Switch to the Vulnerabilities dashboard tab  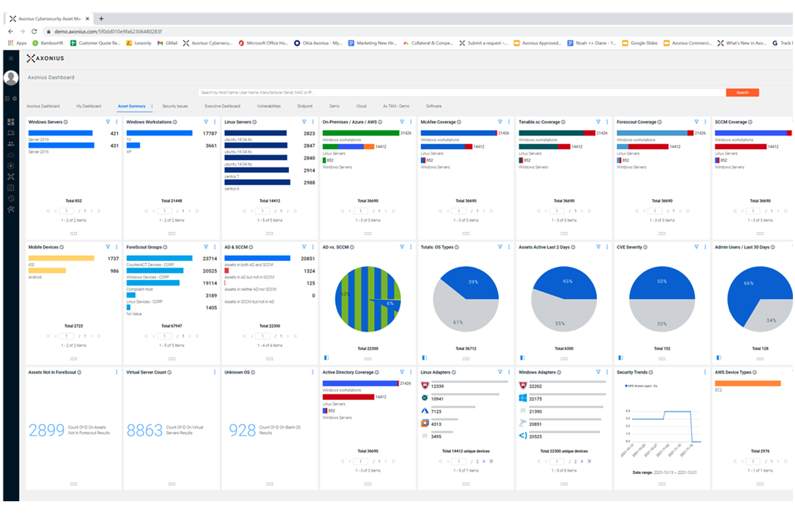pyautogui.click(x=268, y=106)
